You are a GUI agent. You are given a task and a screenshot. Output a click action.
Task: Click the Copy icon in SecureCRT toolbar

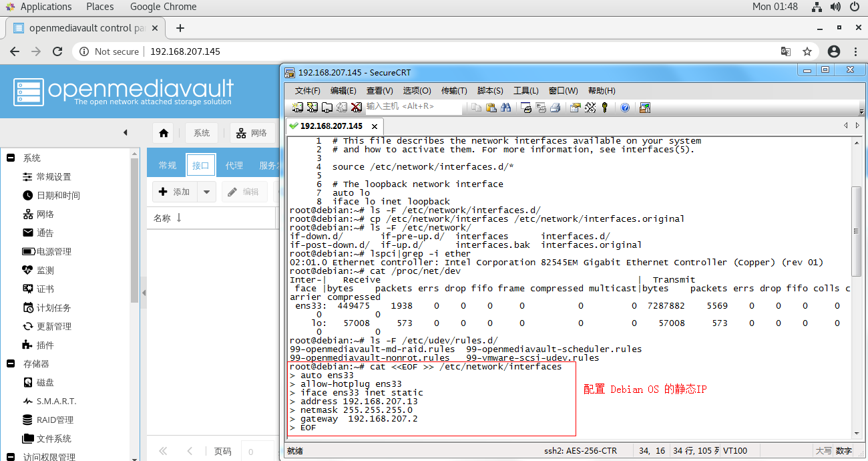pyautogui.click(x=477, y=107)
